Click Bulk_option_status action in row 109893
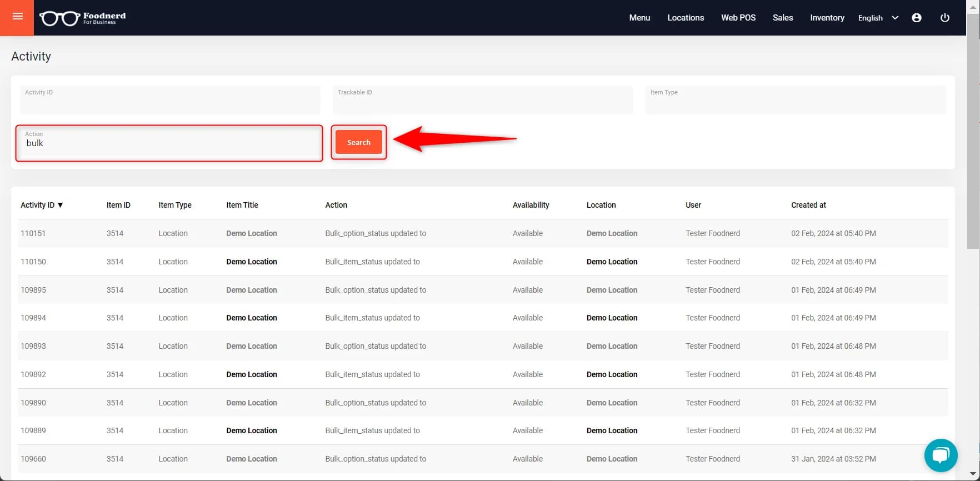Viewport: 980px width, 481px height. coord(376,346)
